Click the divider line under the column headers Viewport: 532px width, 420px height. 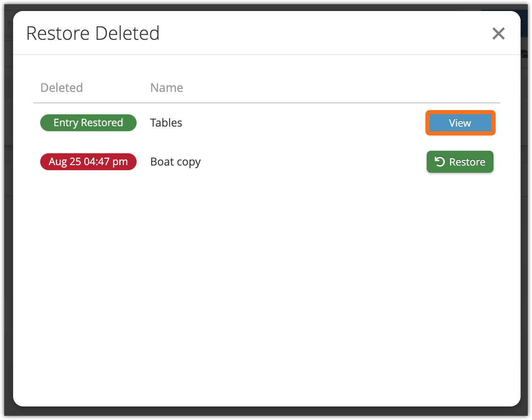pos(266,103)
